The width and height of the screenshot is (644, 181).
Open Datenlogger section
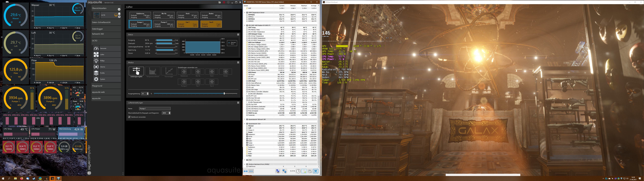pos(106,29)
